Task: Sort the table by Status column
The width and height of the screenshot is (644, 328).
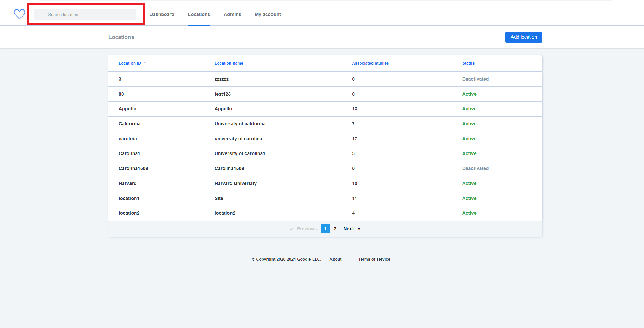Action: tap(468, 63)
